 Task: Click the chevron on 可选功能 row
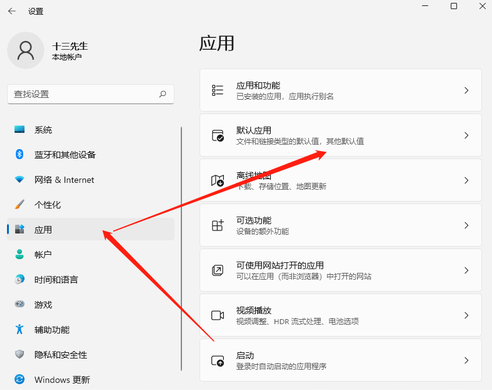(x=466, y=225)
